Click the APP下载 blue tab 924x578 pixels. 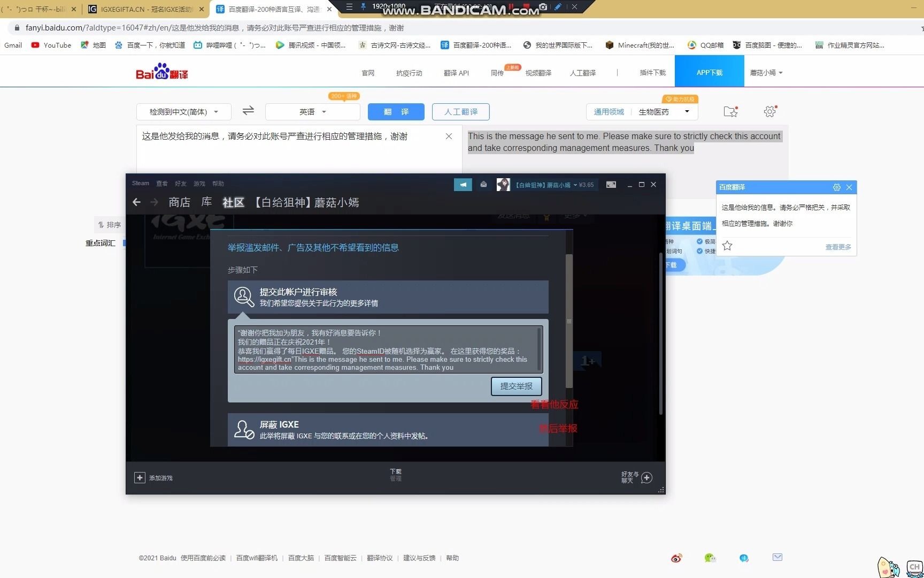pyautogui.click(x=710, y=71)
